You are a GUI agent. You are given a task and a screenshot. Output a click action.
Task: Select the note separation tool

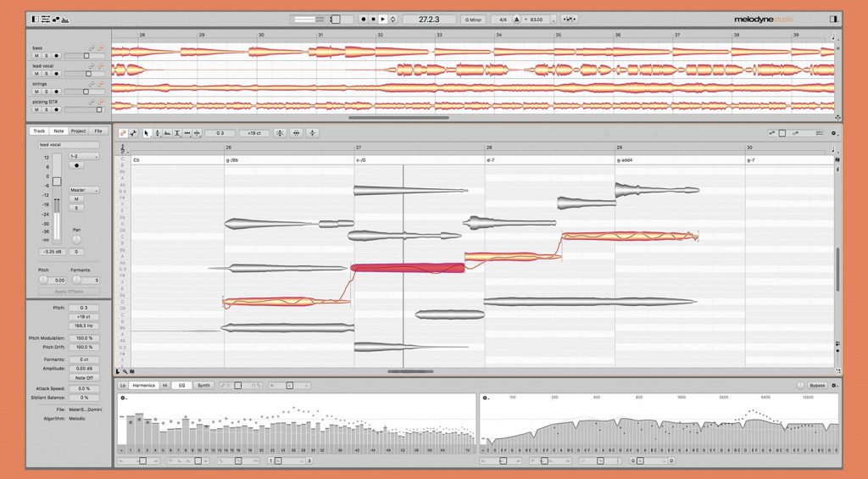pyautogui.click(x=197, y=133)
